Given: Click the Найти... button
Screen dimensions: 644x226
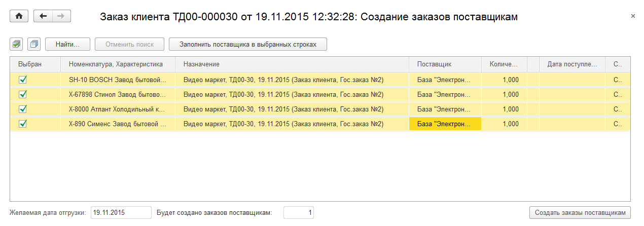Looking at the screenshot, I should coord(67,44).
